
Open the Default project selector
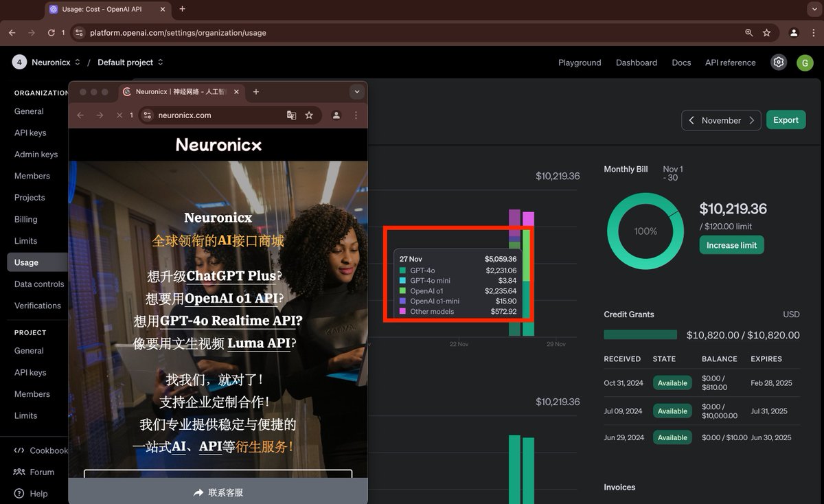click(x=129, y=62)
